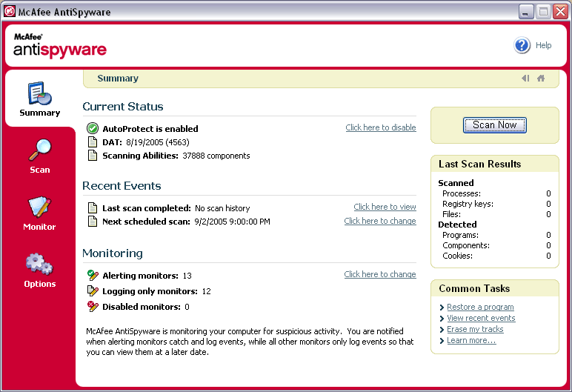Screen dimensions: 572x392
Task: Select the Files scanned row
Action: click(x=495, y=214)
